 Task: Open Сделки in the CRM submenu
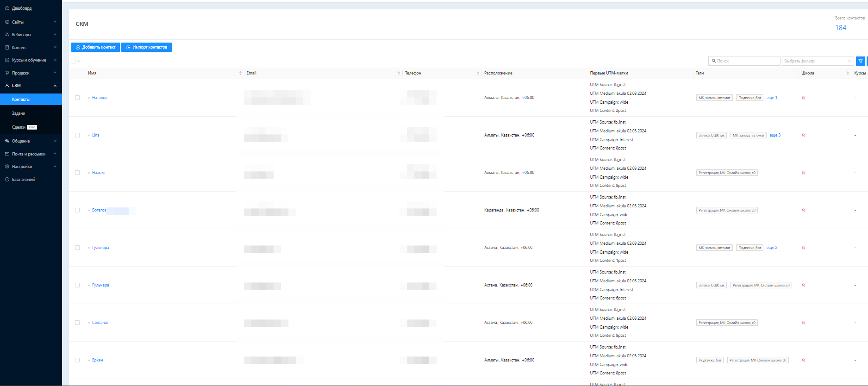pyautogui.click(x=19, y=127)
